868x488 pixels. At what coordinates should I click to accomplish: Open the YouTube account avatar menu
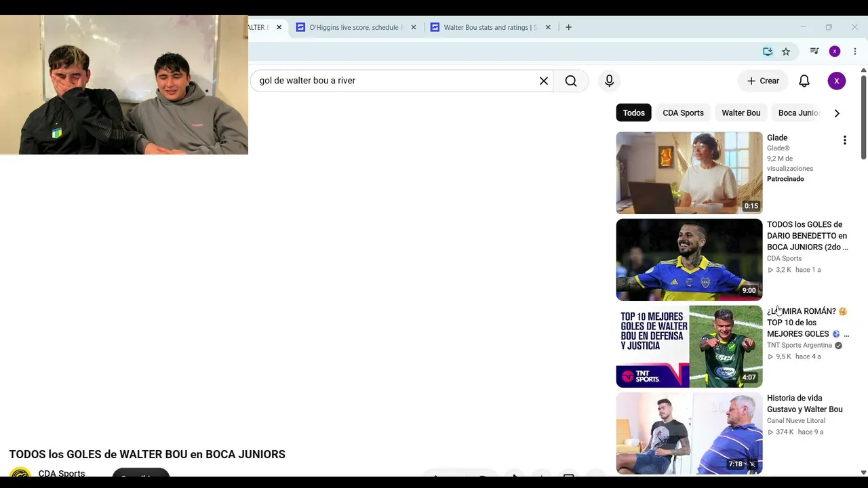click(x=837, y=81)
